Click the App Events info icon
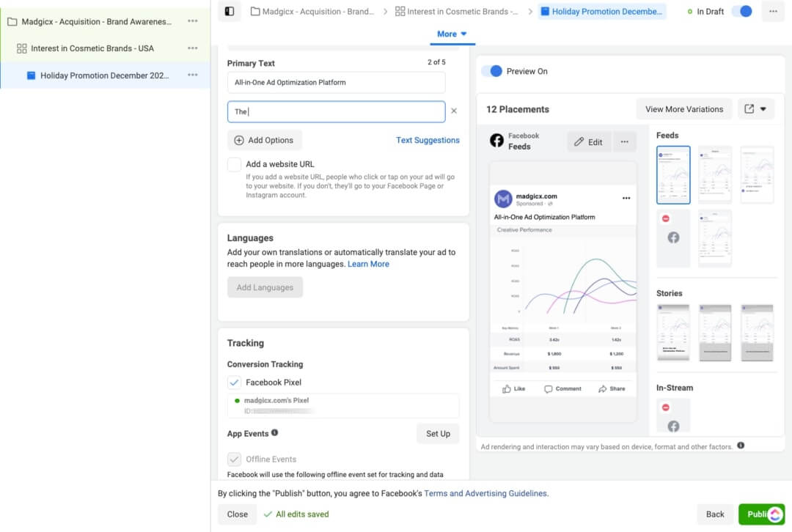Image resolution: width=792 pixels, height=532 pixels. [275, 433]
